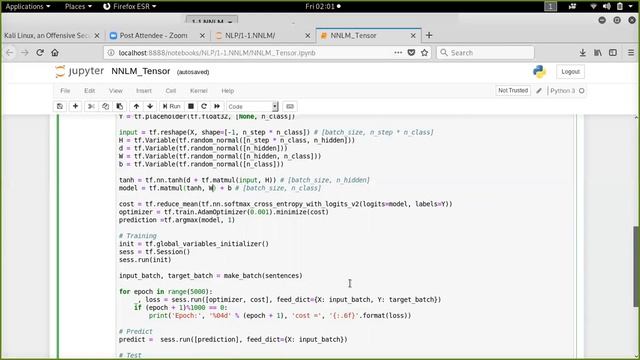Open the Cell menu
This screenshot has height=360, width=640.
[171, 91]
